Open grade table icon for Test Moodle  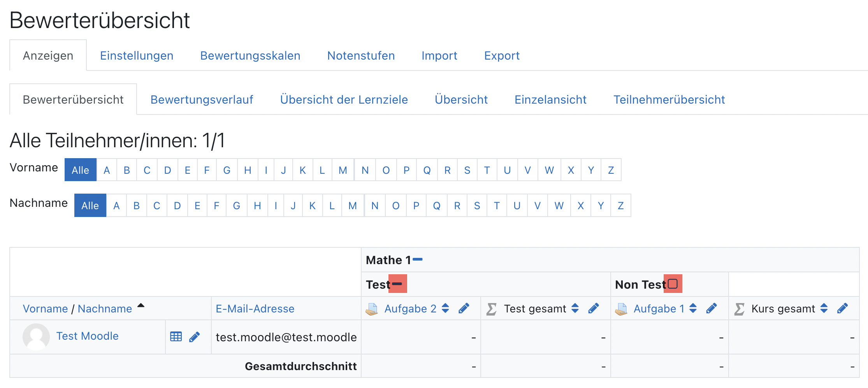pos(176,337)
